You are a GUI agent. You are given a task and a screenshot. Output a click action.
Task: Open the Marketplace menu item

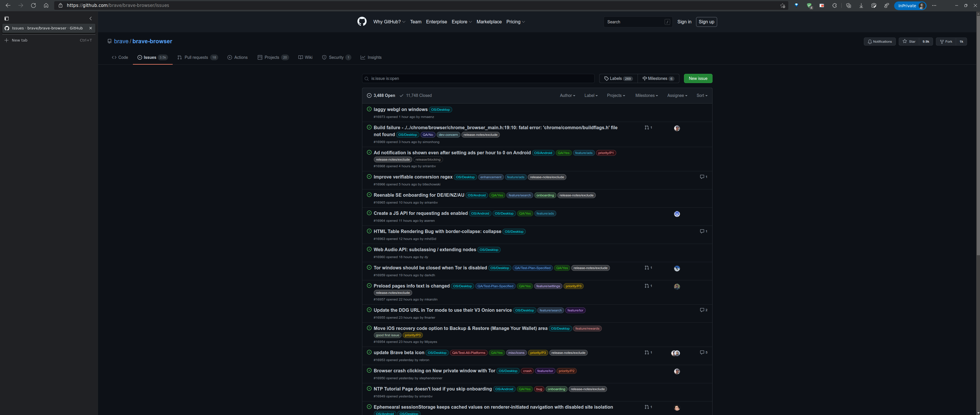(x=489, y=22)
